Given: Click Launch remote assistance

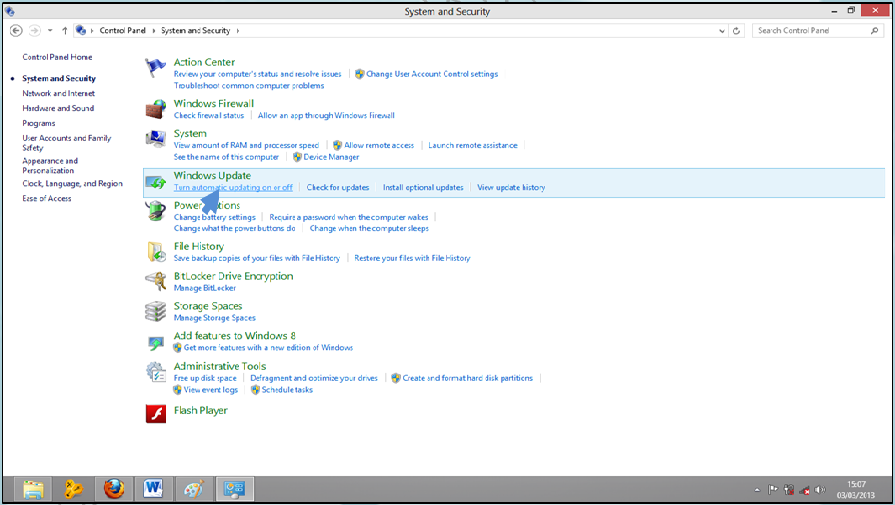Looking at the screenshot, I should pyautogui.click(x=473, y=146).
